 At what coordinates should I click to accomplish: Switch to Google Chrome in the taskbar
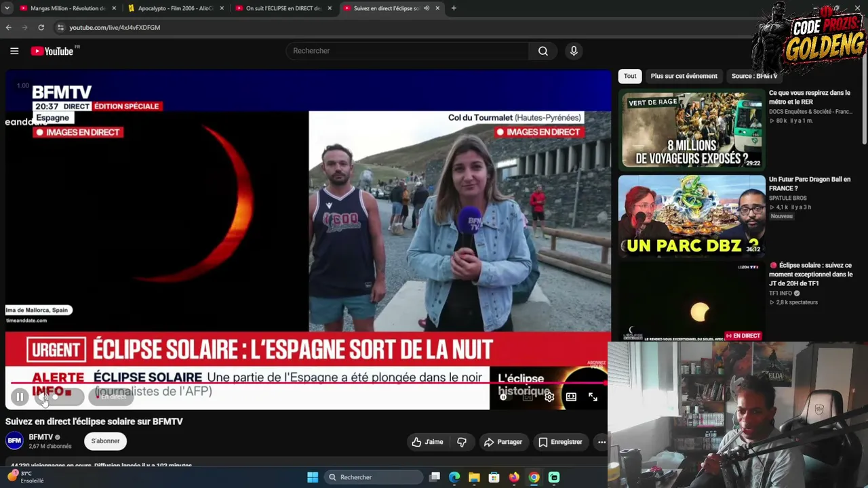coord(534,477)
